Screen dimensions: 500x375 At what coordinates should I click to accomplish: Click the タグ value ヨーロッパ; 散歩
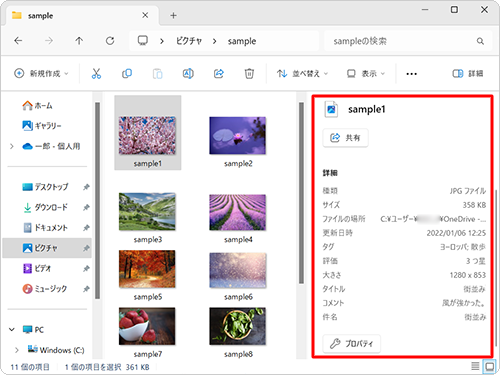(x=463, y=247)
